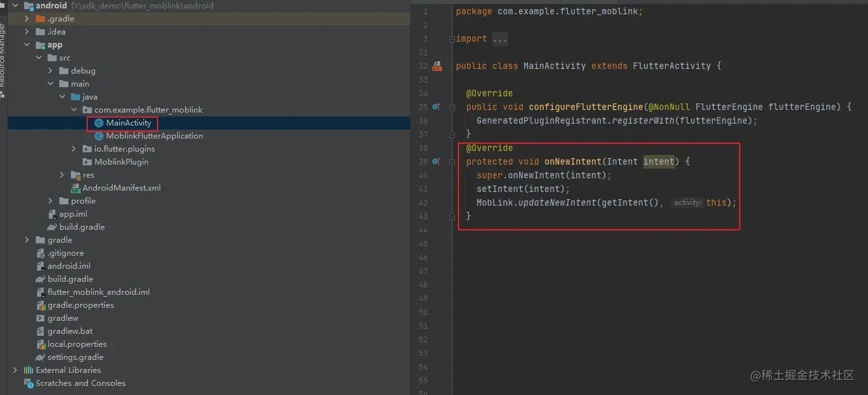This screenshot has width=868, height=395.
Task: Click the settings.gradle elephant icon
Action: click(x=40, y=357)
